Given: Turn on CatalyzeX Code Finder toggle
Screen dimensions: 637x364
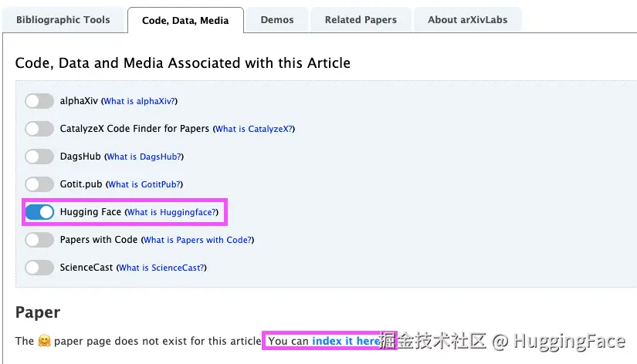Looking at the screenshot, I should click(39, 129).
